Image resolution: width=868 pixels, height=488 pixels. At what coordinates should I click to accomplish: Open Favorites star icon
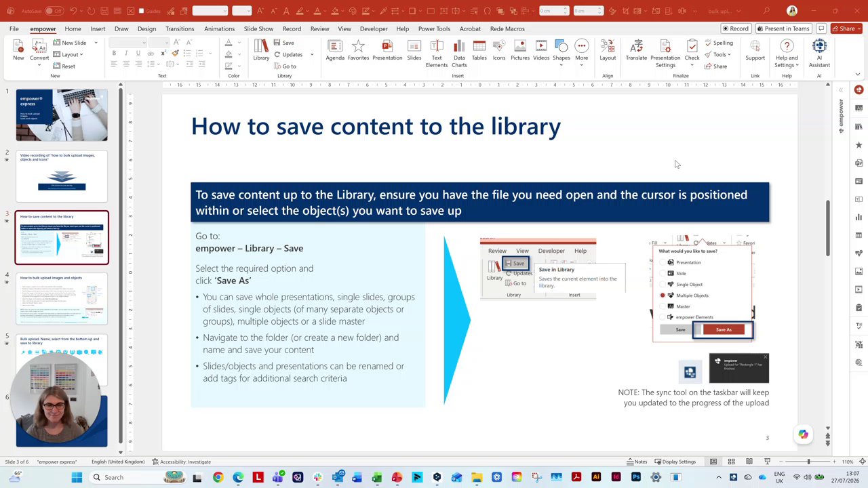pos(358,51)
